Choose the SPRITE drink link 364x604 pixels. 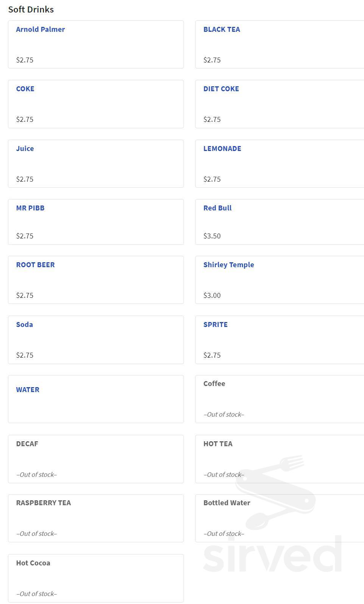pos(216,325)
